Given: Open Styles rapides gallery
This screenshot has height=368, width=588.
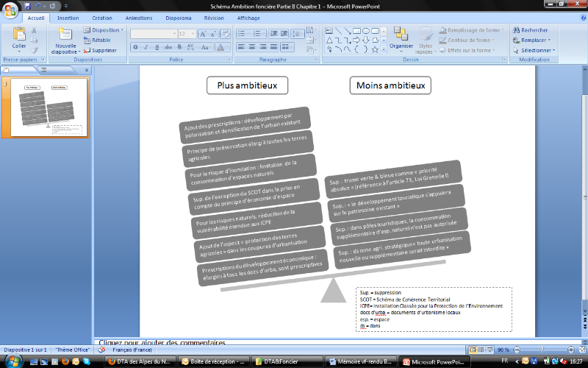Looking at the screenshot, I should [x=425, y=40].
